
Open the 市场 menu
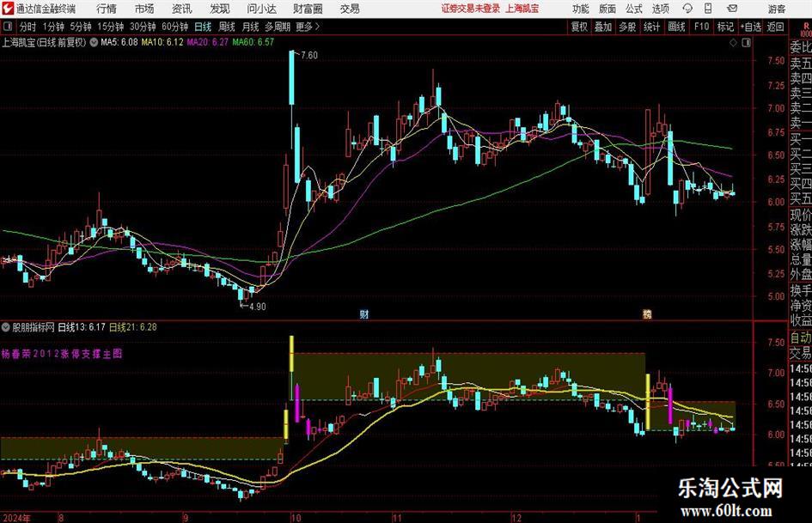point(144,9)
